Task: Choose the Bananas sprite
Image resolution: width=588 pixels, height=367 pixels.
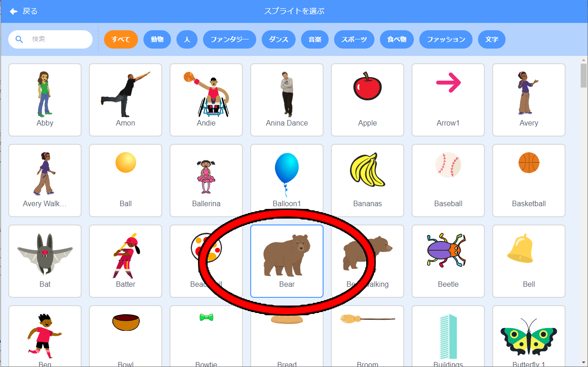Action: [368, 181]
